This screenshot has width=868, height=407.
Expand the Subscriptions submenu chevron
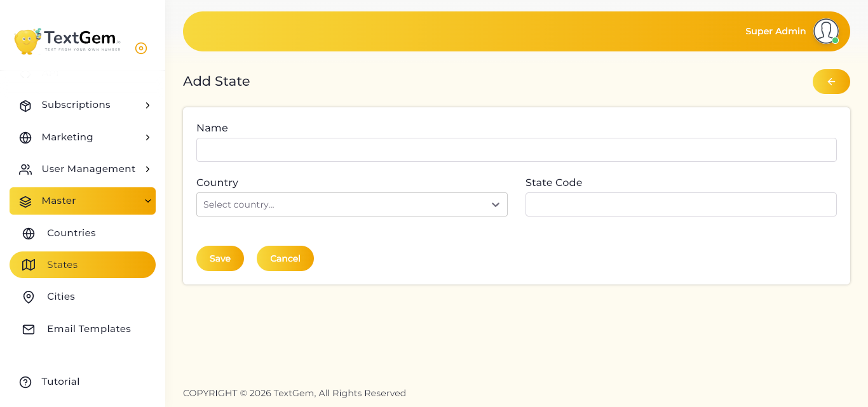click(147, 105)
